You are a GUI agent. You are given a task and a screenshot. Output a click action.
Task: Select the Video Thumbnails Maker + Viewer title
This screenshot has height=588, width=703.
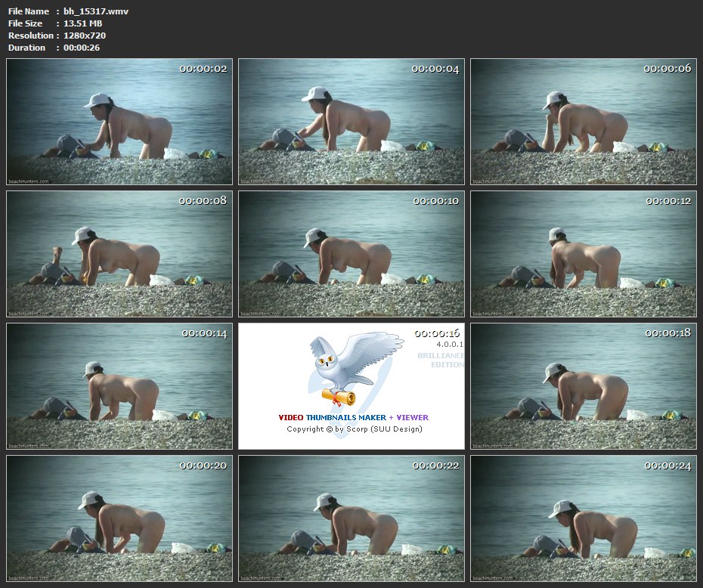pos(353,417)
